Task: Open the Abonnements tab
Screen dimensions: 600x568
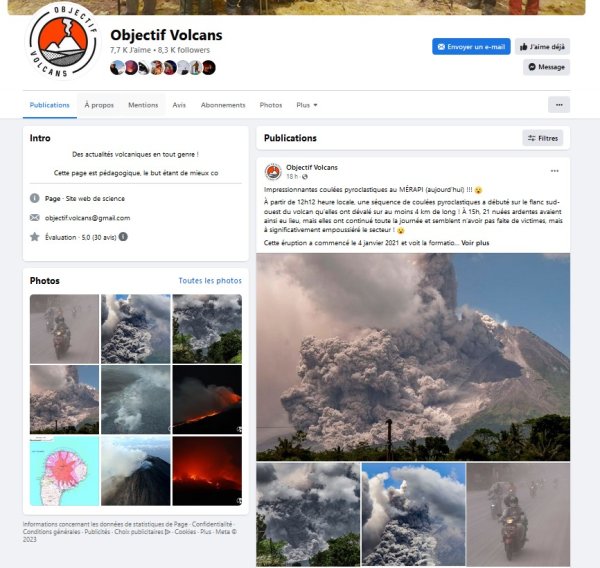Action: [223, 105]
